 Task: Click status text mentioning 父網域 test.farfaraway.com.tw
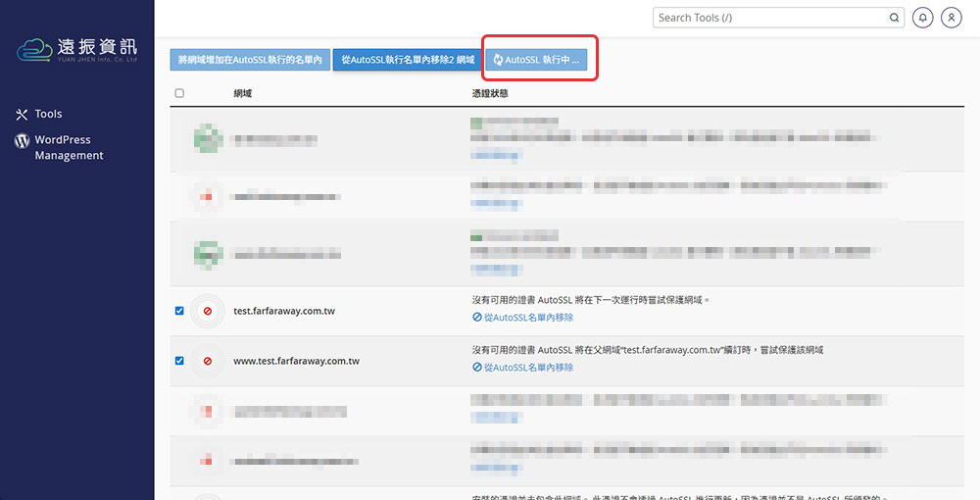point(648,350)
